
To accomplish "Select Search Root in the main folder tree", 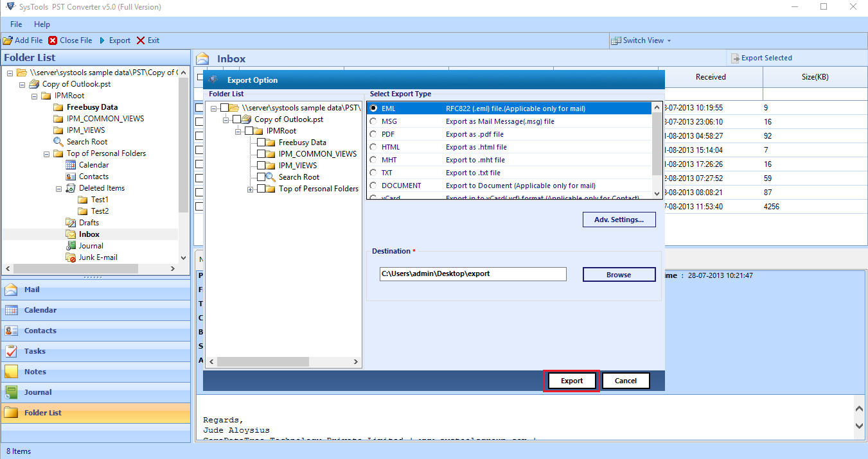I will (x=87, y=142).
